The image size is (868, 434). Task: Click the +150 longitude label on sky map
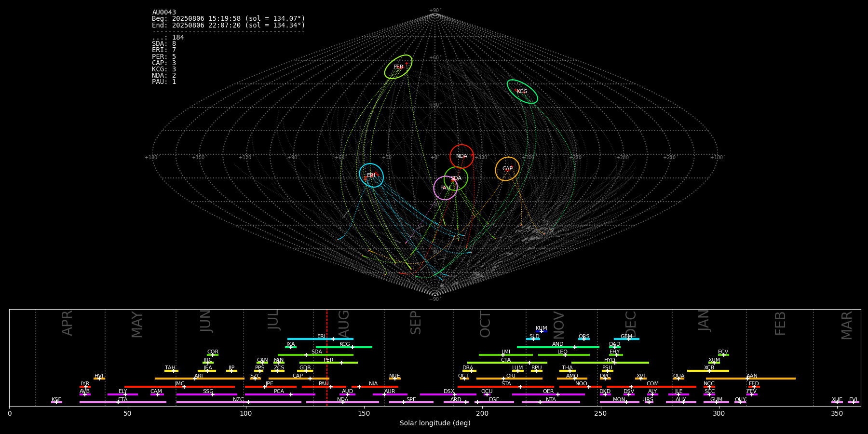[x=198, y=158]
